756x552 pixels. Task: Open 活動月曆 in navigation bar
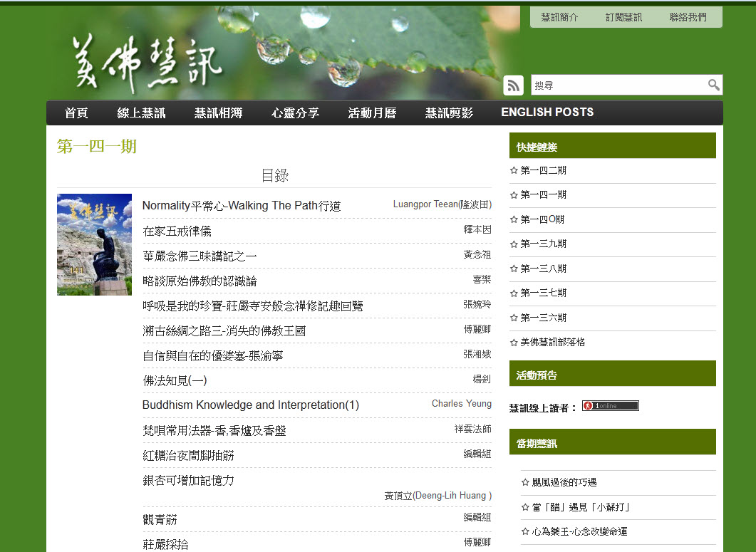[x=372, y=113]
